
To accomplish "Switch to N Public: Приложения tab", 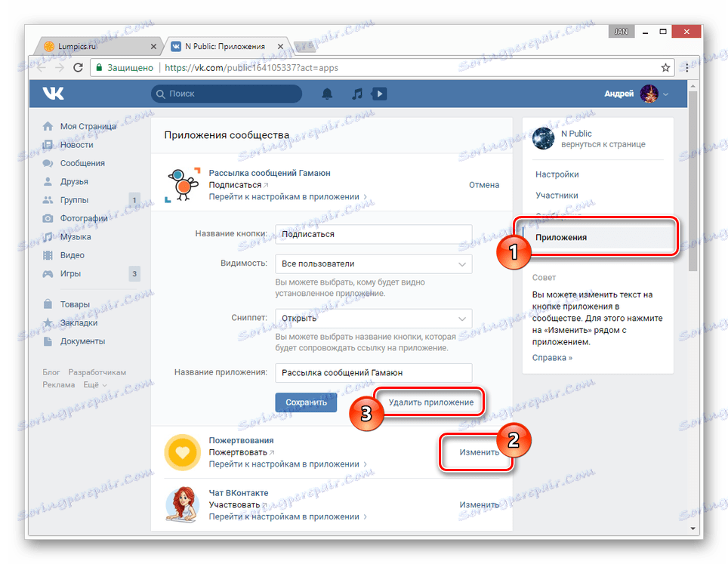I will [x=227, y=46].
